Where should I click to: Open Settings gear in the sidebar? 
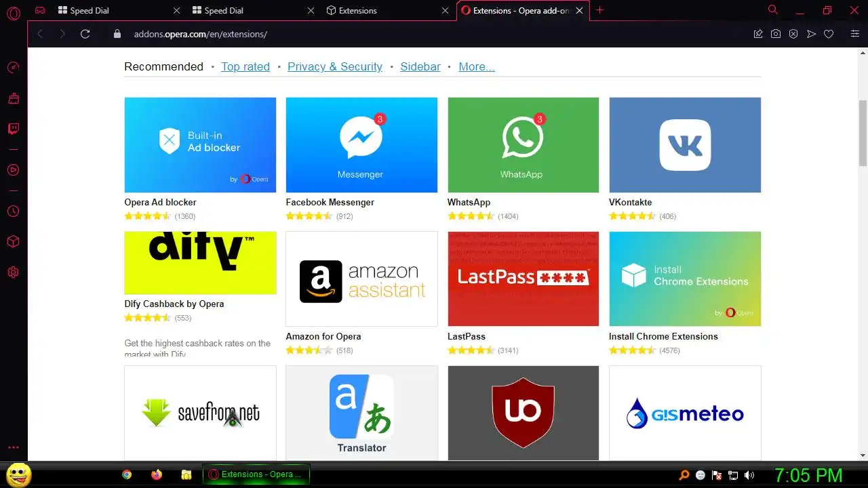[13, 272]
